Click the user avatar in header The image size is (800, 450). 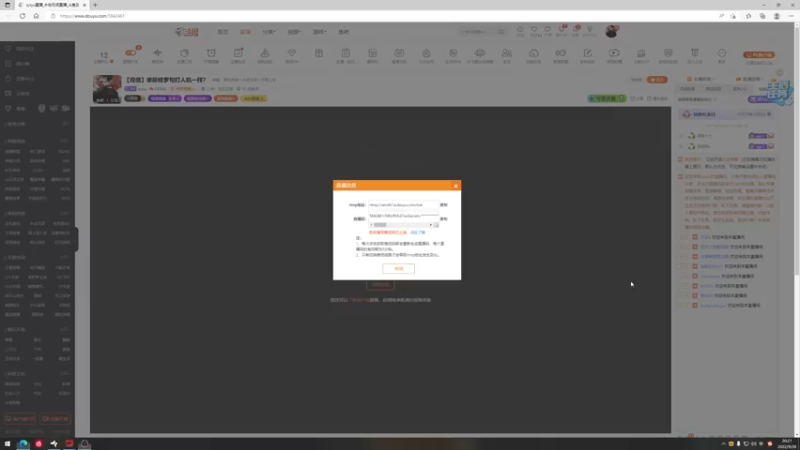[611, 32]
